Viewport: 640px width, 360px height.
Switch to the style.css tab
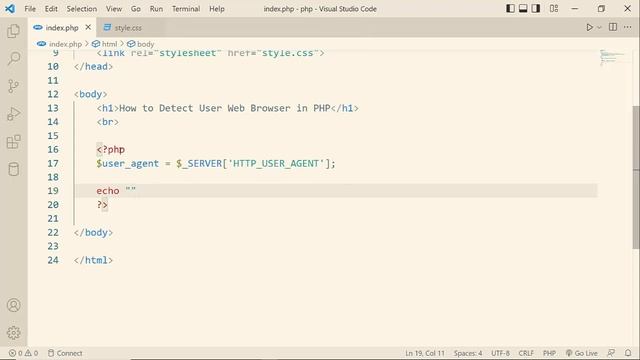(127, 28)
